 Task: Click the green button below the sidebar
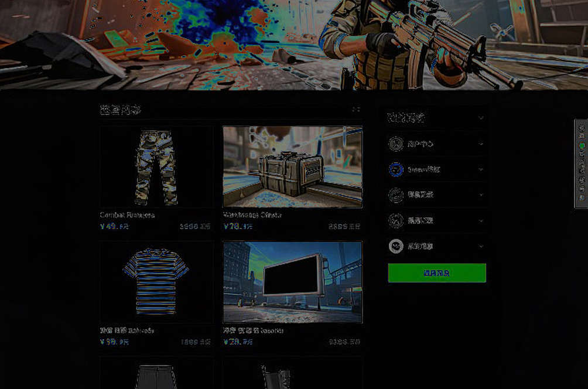437,273
